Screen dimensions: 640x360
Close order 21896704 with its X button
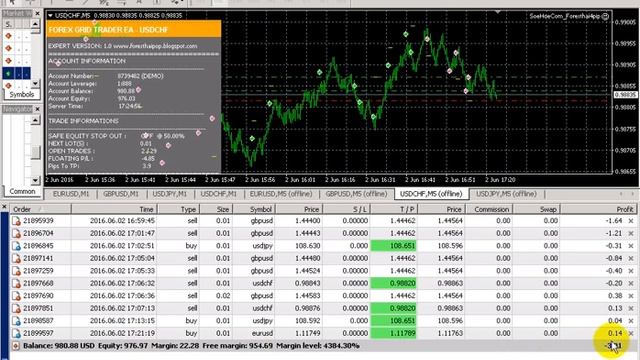631,233
